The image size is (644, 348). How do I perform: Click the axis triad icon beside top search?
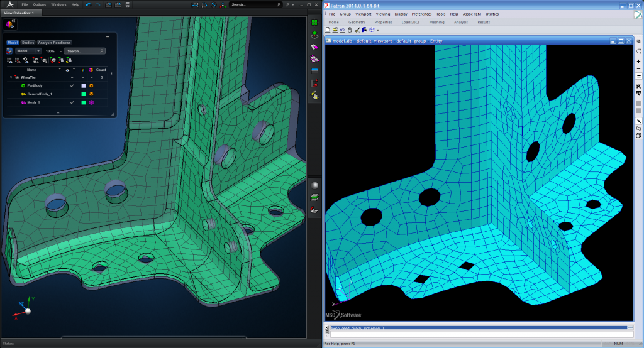tap(223, 4)
